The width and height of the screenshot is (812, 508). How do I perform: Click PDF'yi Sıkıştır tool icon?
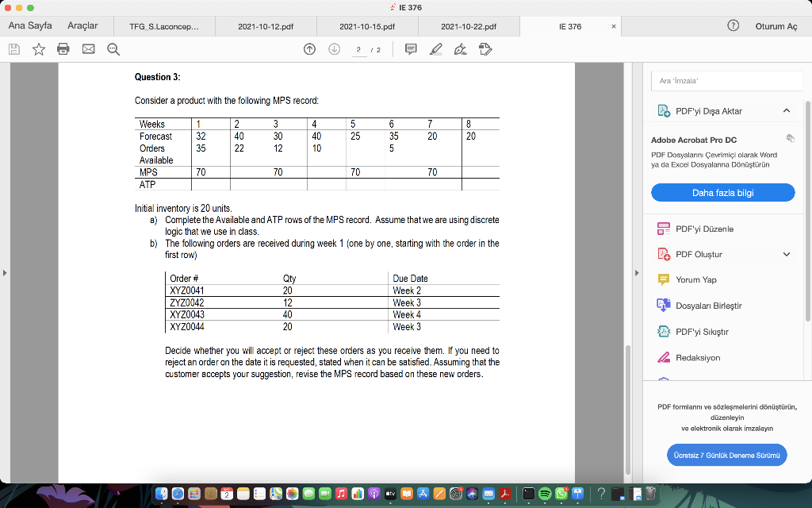pyautogui.click(x=664, y=331)
